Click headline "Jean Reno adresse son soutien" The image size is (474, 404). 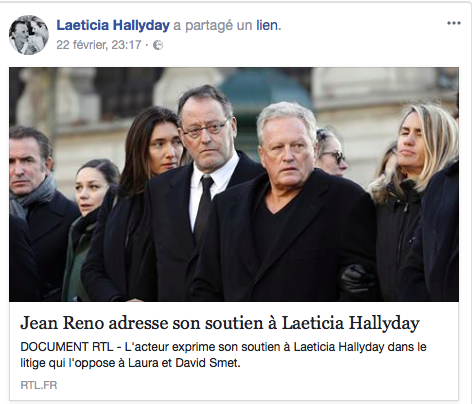click(140, 323)
